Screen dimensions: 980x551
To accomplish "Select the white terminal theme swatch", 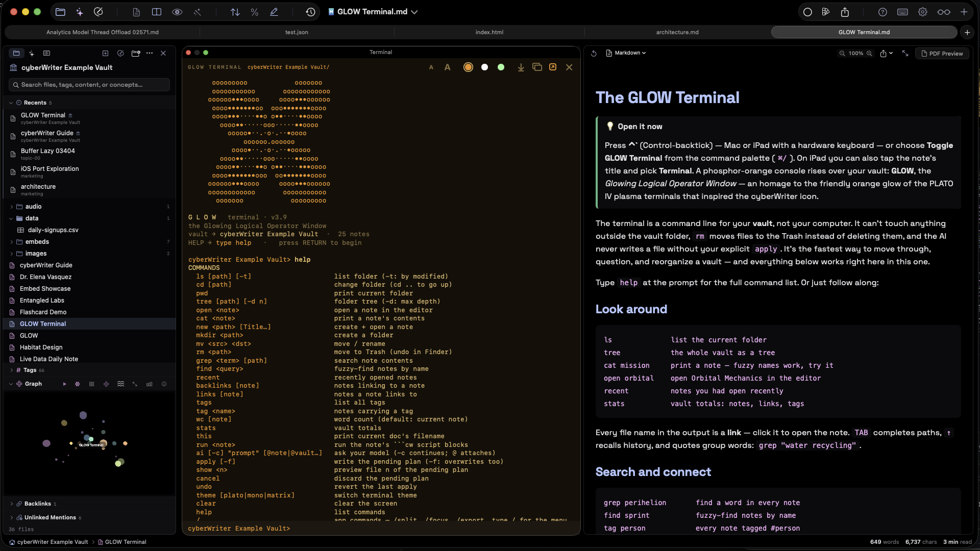I will tap(484, 67).
